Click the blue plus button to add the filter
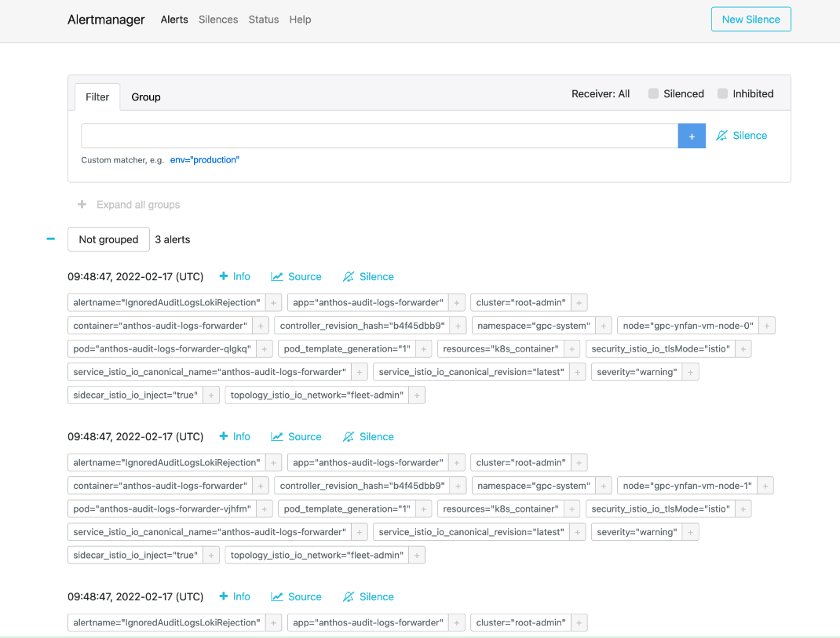The height and width of the screenshot is (638, 840). 692,136
